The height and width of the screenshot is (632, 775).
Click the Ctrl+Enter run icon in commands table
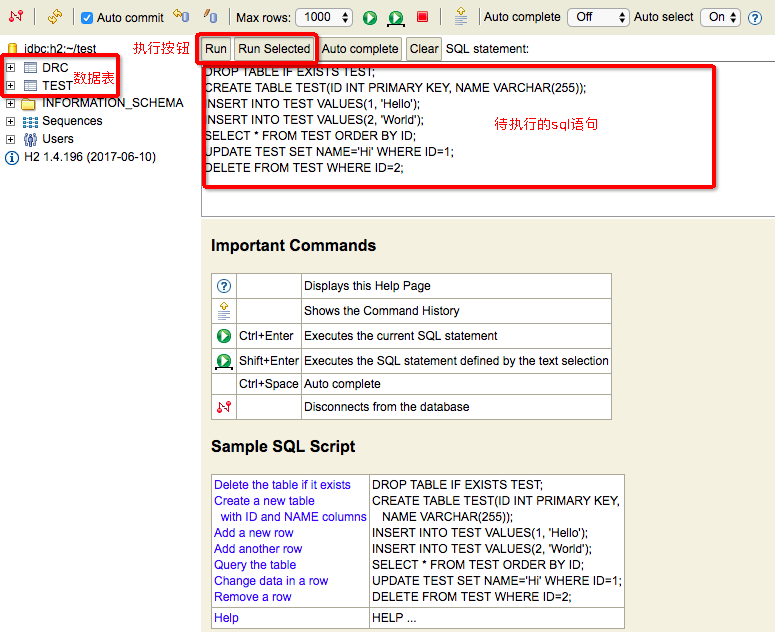pos(224,336)
